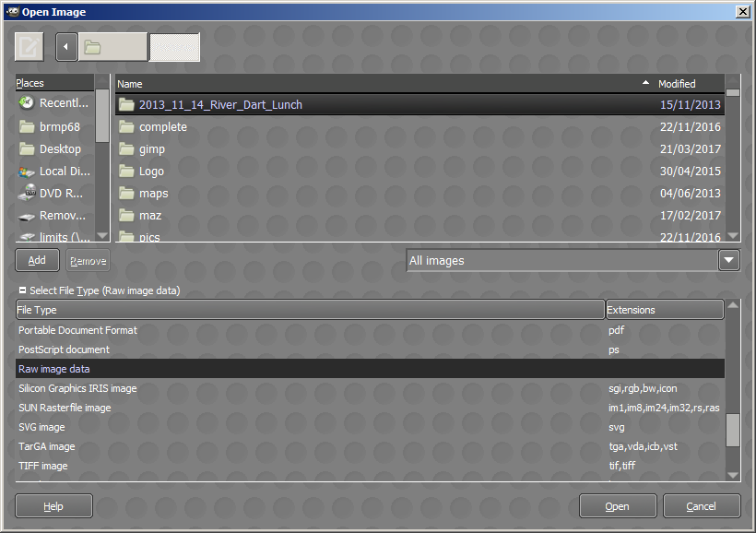Click the Help button
This screenshot has height=533, width=756.
pyautogui.click(x=53, y=506)
